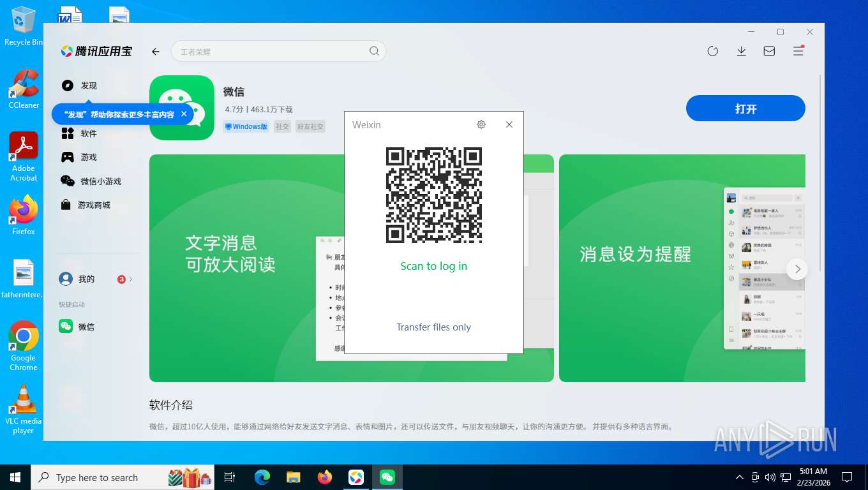Viewport: 868px width, 490px height.
Task: Open Firefox from the taskbar
Action: [325, 477]
